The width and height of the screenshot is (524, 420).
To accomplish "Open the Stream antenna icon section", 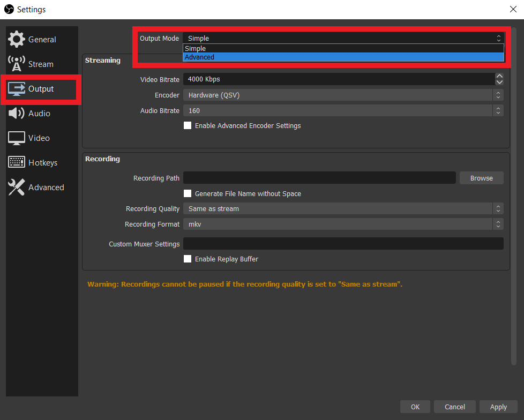I will coord(17,64).
